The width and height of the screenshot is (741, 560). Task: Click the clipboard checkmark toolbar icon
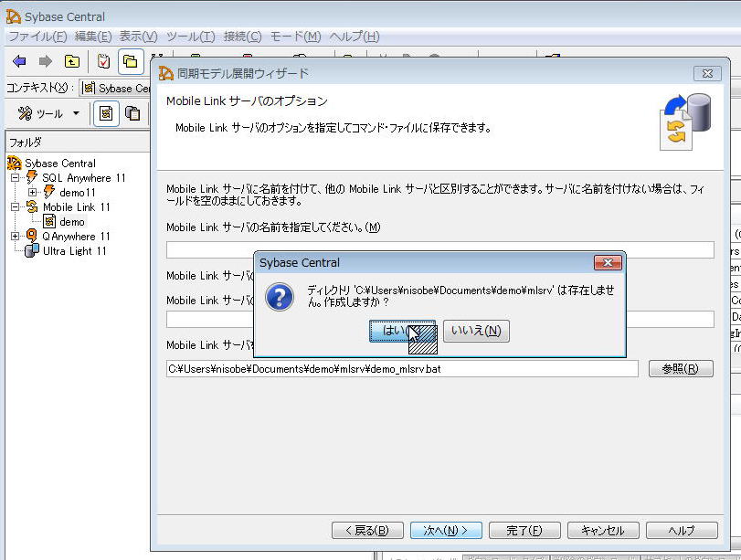pos(103,61)
